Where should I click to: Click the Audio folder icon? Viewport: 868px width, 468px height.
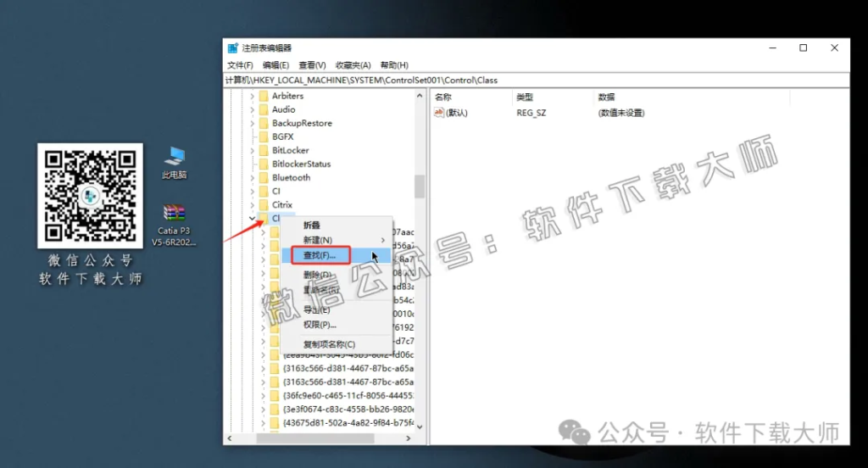(x=264, y=109)
